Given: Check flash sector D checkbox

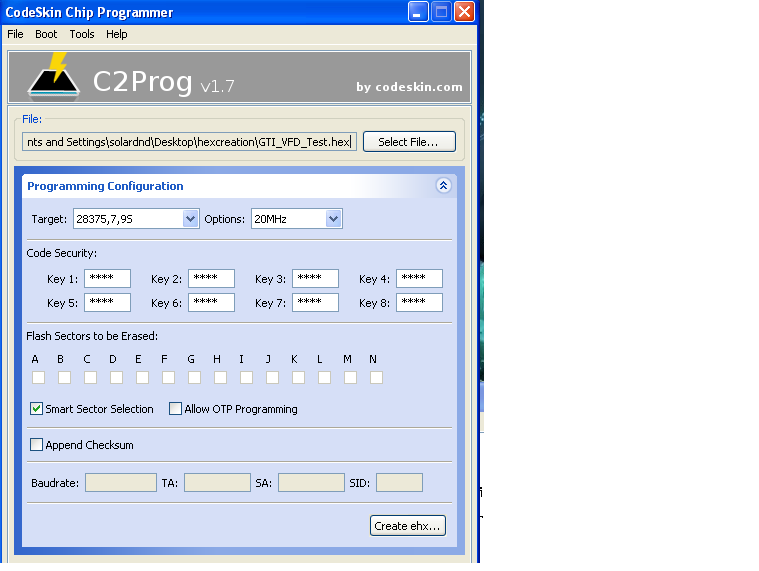Looking at the screenshot, I should (x=116, y=377).
